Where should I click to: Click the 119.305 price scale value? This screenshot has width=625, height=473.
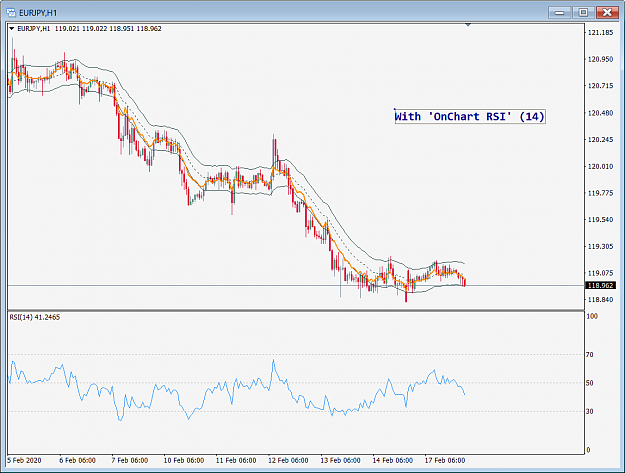point(601,247)
